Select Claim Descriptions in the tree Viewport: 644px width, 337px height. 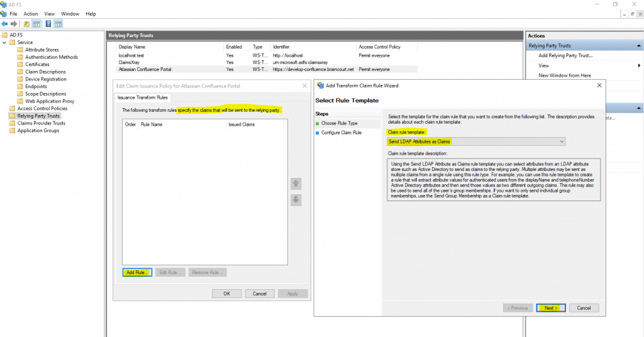45,72
